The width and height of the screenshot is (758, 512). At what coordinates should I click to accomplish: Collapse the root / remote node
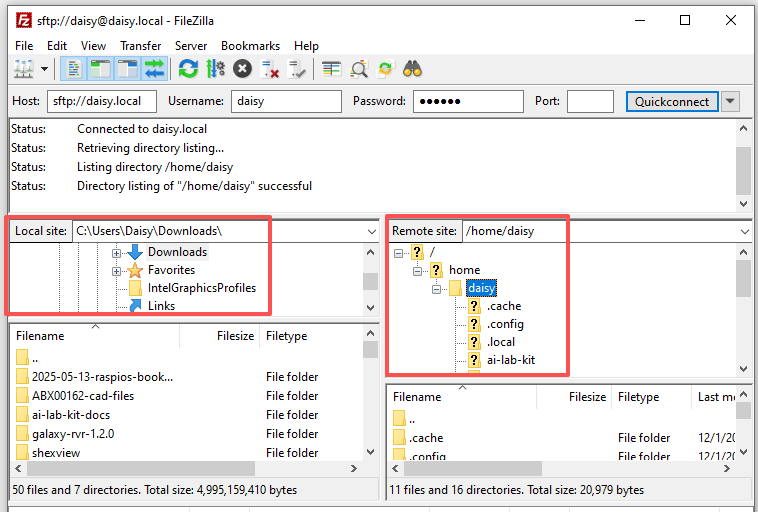click(x=398, y=253)
